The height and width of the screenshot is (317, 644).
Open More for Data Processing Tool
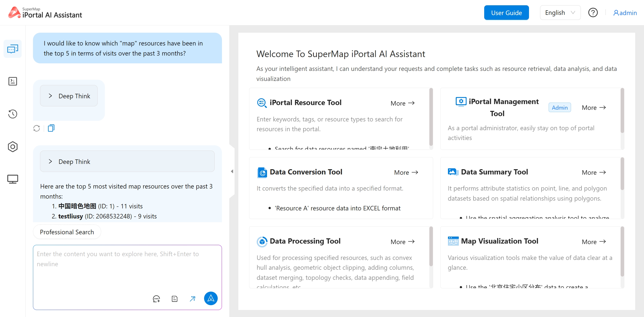point(402,242)
